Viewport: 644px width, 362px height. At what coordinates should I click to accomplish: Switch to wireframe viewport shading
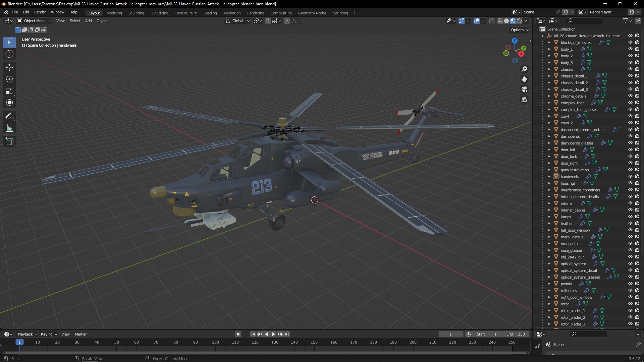tap(500, 21)
